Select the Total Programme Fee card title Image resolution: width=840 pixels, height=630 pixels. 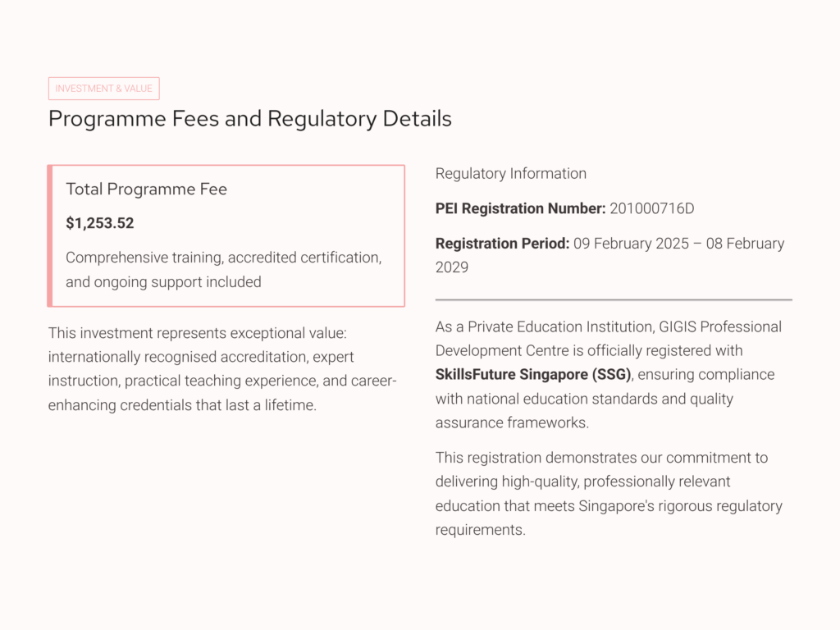coord(146,189)
